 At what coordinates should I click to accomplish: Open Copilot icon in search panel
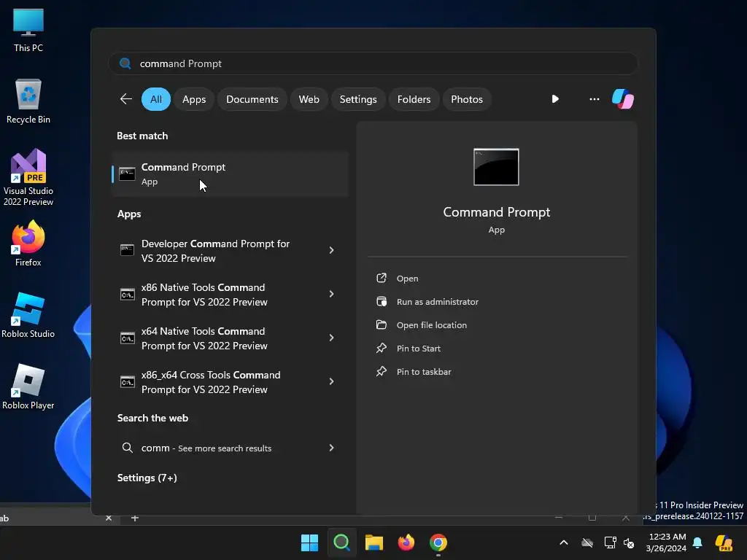point(623,99)
